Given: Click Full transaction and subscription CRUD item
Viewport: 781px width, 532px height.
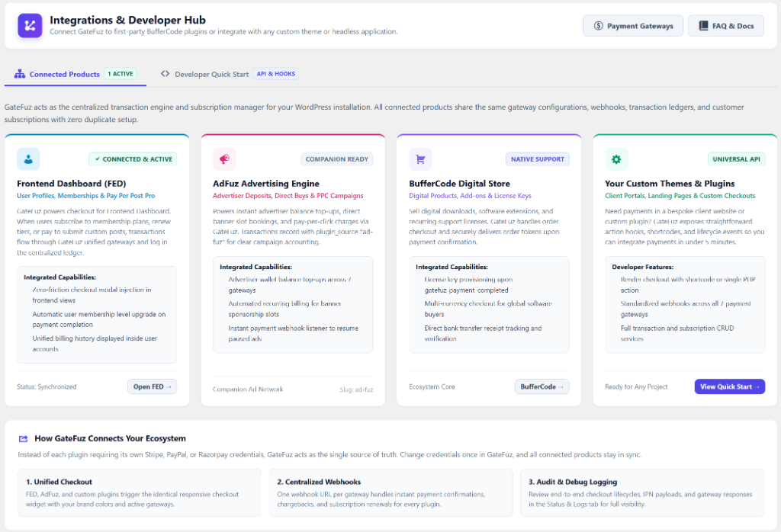Looking at the screenshot, I should (677, 333).
